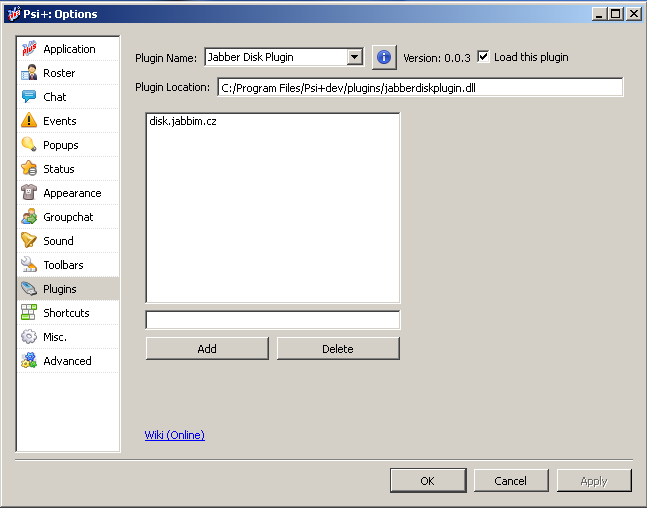Image resolution: width=647 pixels, height=508 pixels.
Task: Open the Popups lightbulb icon
Action: pyautogui.click(x=29, y=145)
